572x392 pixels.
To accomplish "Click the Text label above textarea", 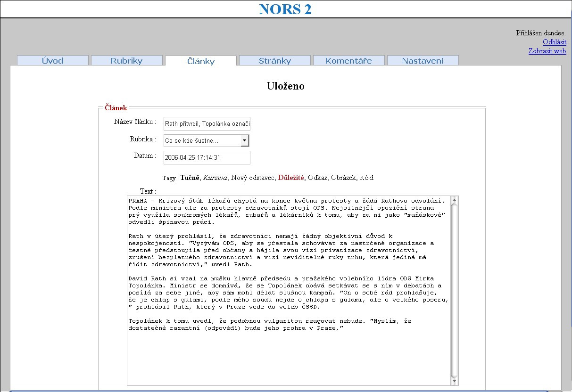I will [x=148, y=191].
